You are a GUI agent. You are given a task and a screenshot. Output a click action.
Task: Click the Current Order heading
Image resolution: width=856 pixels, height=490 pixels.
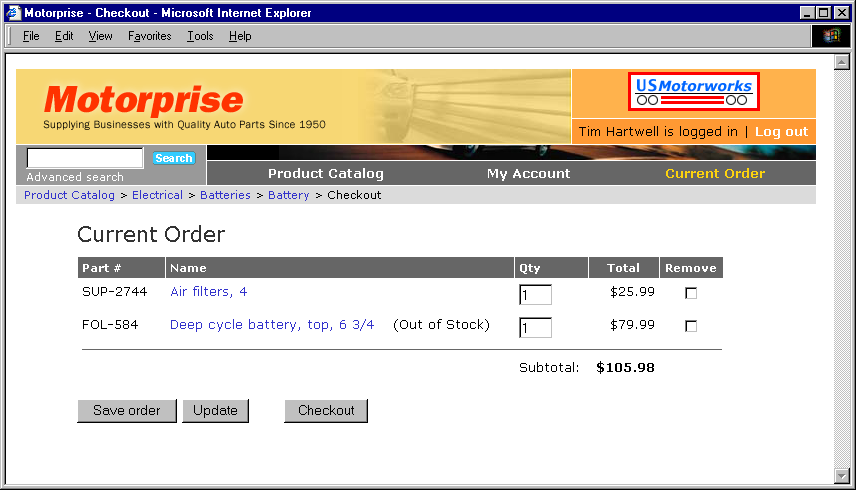[151, 234]
